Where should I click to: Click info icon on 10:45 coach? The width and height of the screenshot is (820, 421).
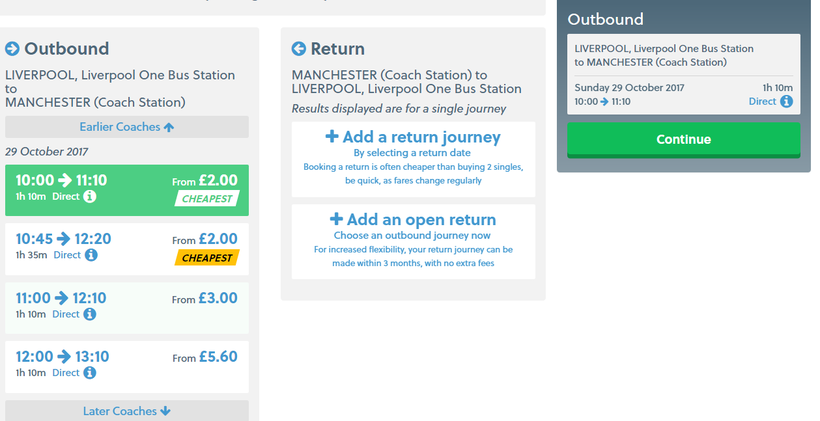pos(91,256)
